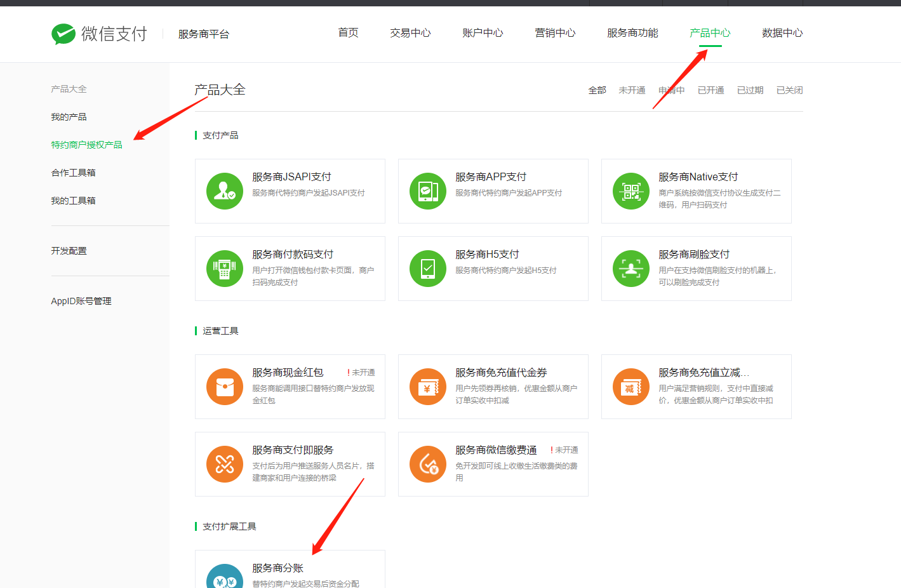Click the 服务商分账 title
The height and width of the screenshot is (588, 901).
pos(277,568)
